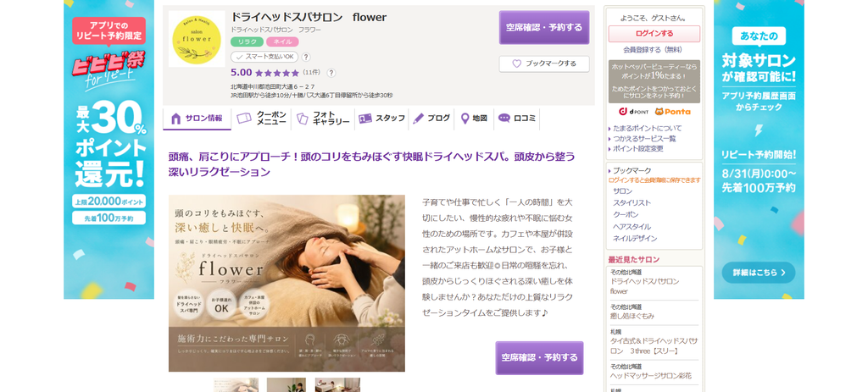Open recently viewed ドライヘッドスパサロン flower

644,286
